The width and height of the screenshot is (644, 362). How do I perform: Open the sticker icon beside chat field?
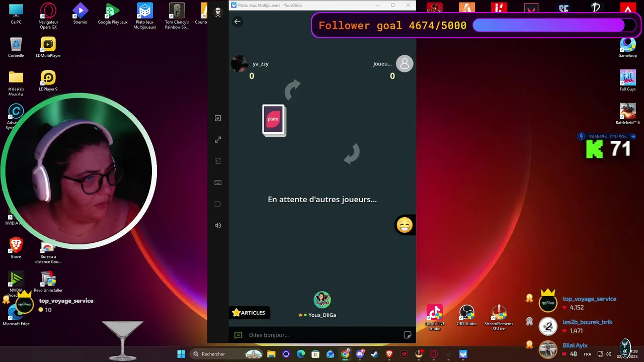point(408,335)
